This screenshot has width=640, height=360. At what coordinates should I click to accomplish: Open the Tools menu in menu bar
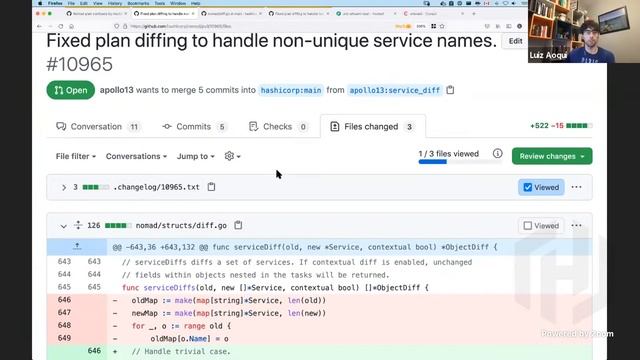pos(160,3)
